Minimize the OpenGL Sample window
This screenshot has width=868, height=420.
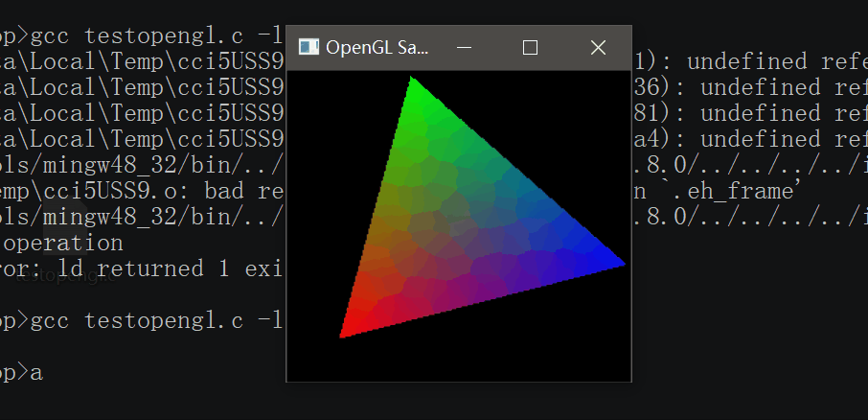point(463,47)
